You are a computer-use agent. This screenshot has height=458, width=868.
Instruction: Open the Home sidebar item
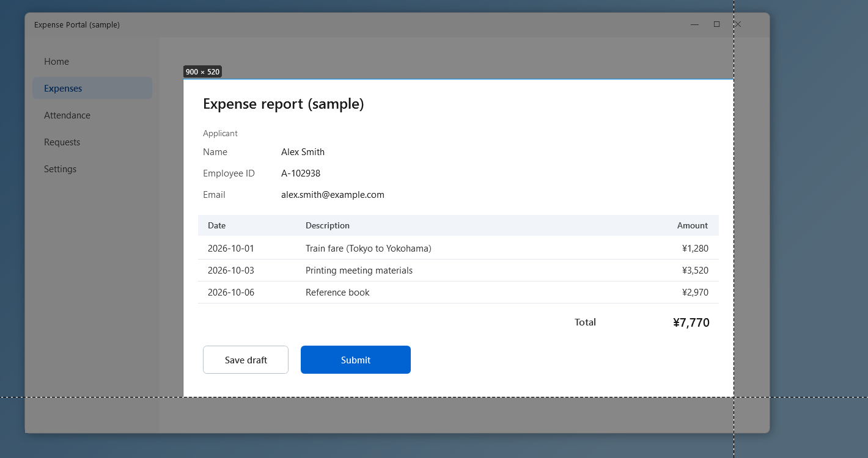click(92, 62)
